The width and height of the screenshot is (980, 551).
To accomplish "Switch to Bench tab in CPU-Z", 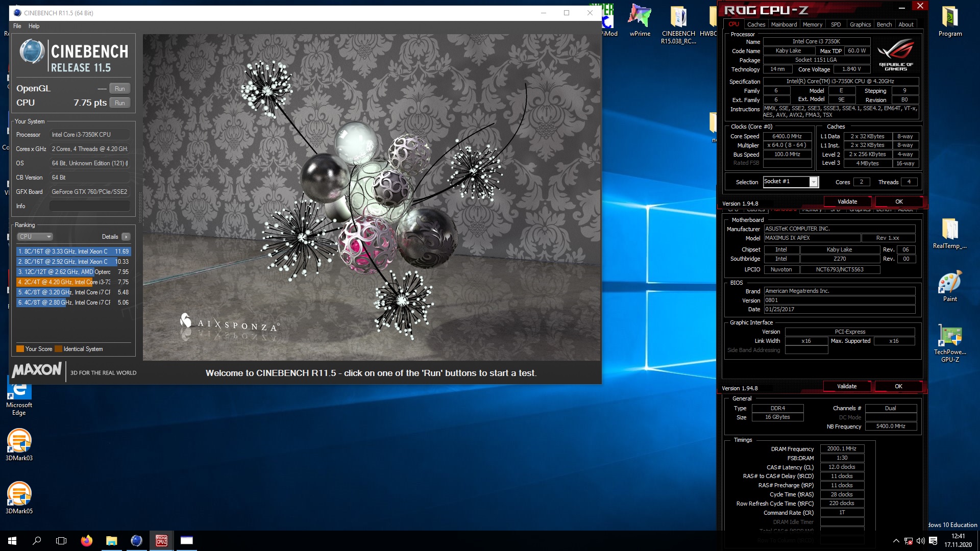I will [884, 24].
